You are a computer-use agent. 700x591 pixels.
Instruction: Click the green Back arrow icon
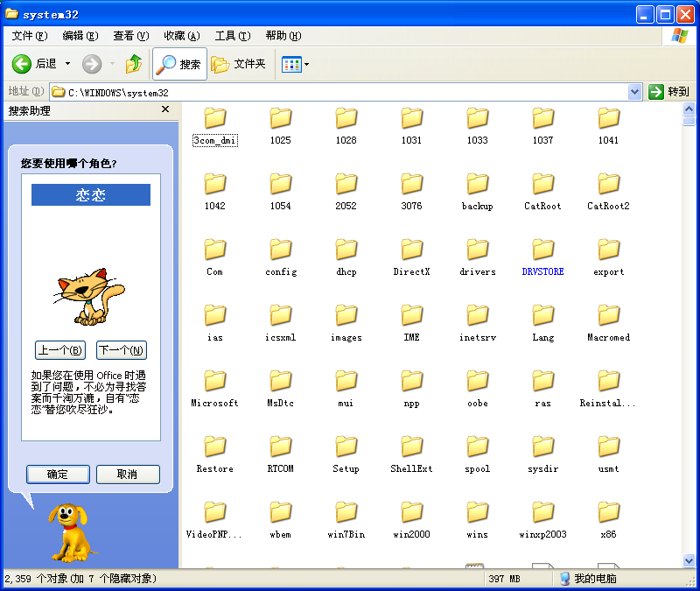(21, 64)
